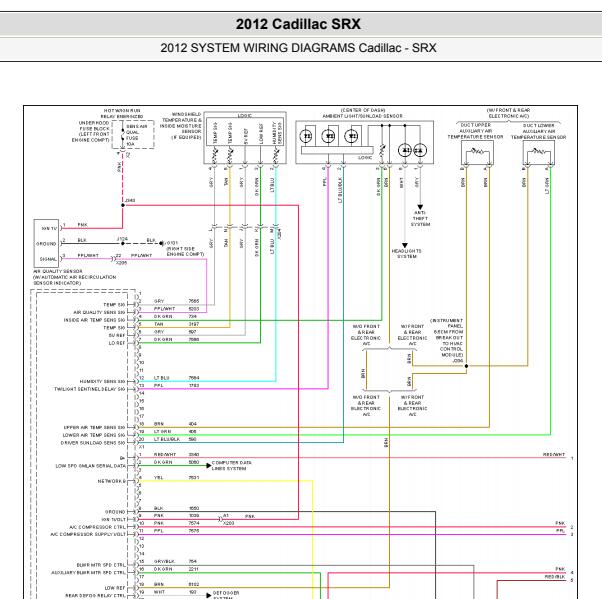Click the 'RED/WHT' label at the right edge
This screenshot has width=602, height=599.
click(x=554, y=454)
